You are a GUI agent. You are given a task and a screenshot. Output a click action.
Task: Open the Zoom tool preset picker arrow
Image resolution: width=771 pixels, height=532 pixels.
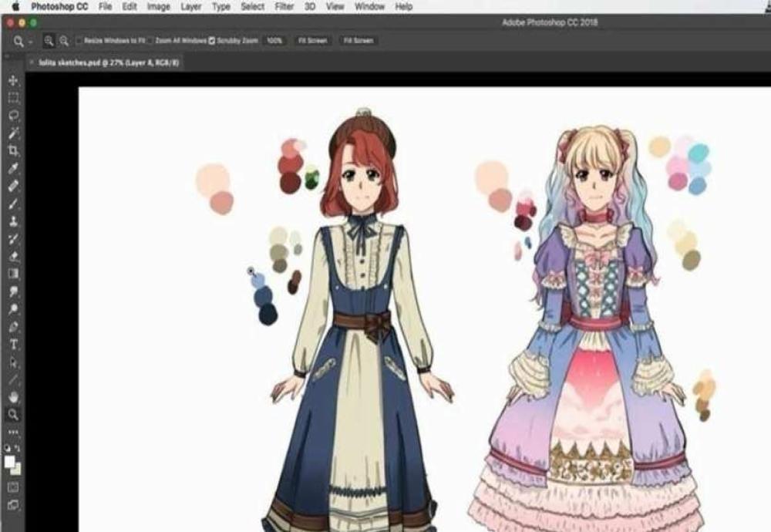[x=30, y=41]
